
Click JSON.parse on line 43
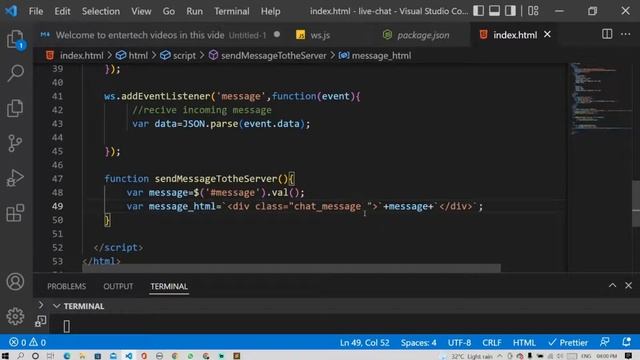pos(210,124)
